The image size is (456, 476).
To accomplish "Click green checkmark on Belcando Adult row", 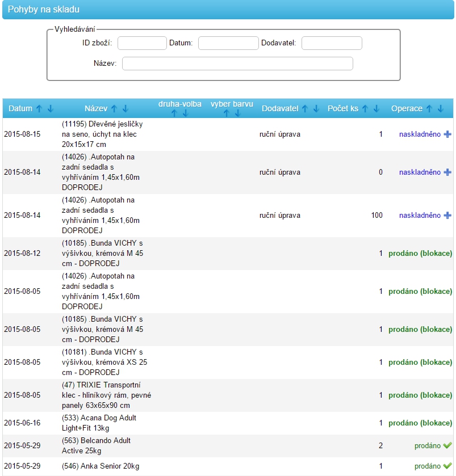I will pos(447,446).
